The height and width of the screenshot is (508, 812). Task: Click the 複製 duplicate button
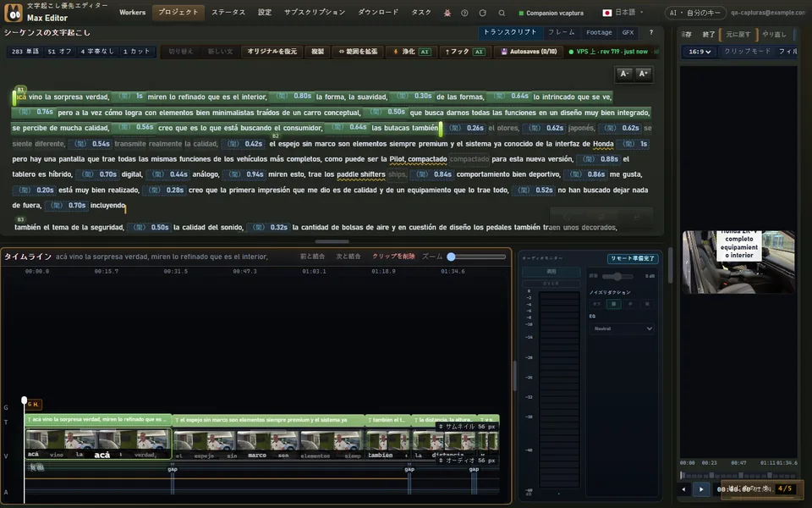click(x=317, y=52)
